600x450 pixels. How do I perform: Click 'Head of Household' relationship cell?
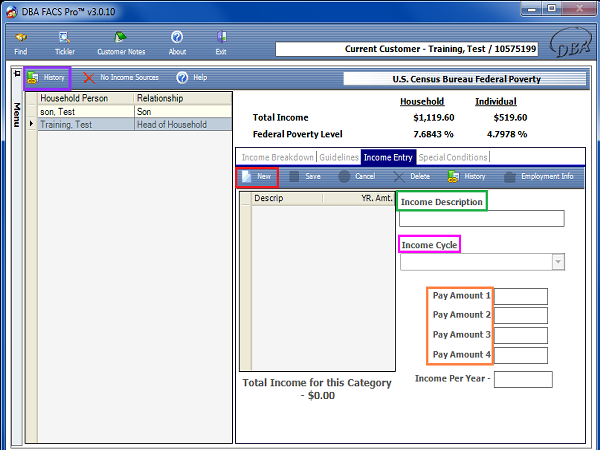(183, 124)
